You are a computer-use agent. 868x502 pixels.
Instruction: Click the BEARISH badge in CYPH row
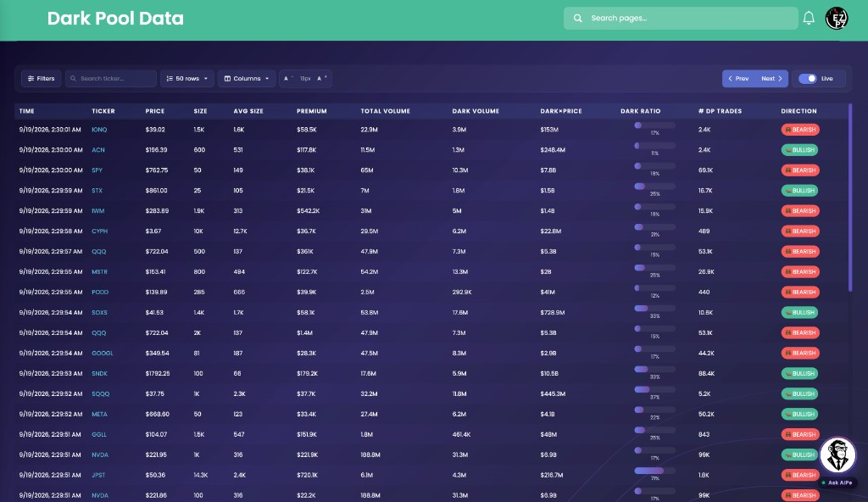click(x=800, y=231)
